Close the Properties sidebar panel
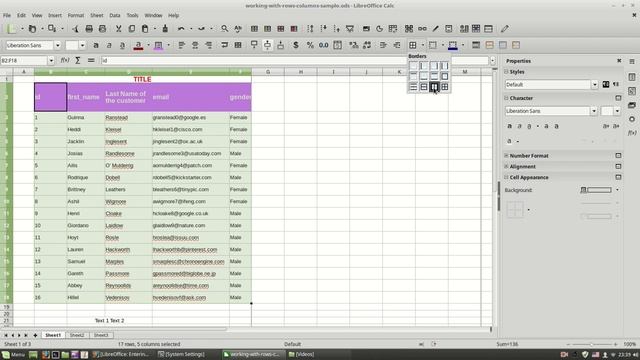 619,61
